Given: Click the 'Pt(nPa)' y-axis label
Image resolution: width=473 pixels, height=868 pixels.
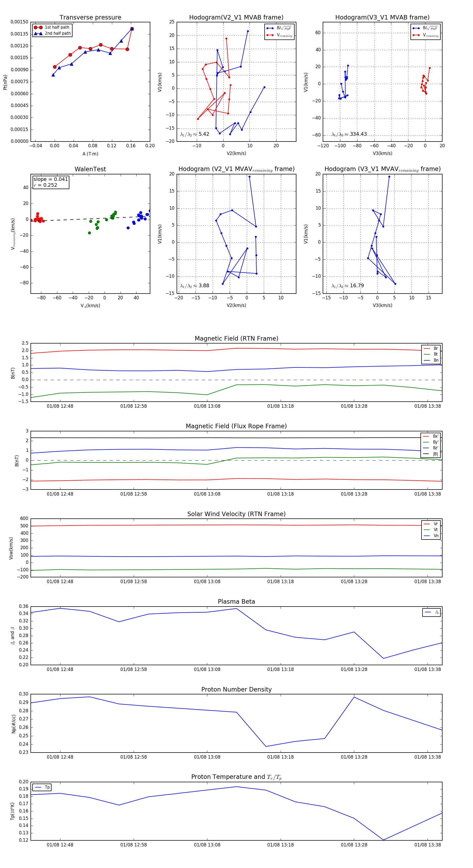Looking at the screenshot, I should (x=5, y=82).
